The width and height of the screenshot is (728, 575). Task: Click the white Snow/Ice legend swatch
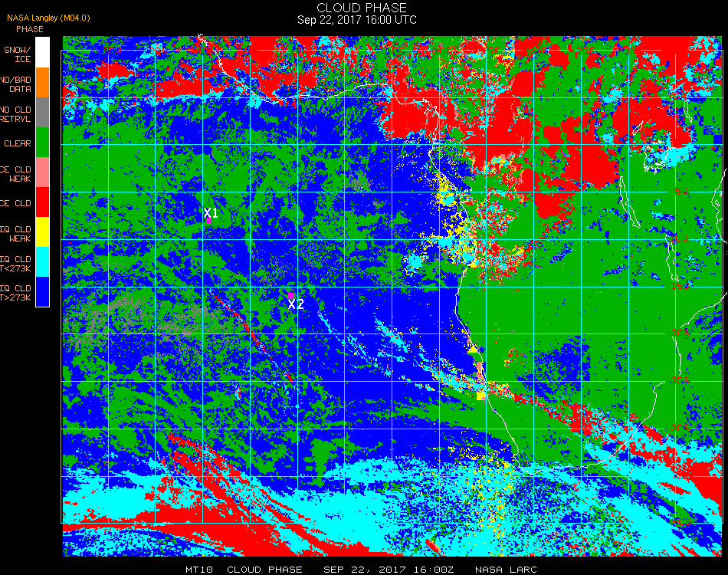click(x=42, y=52)
